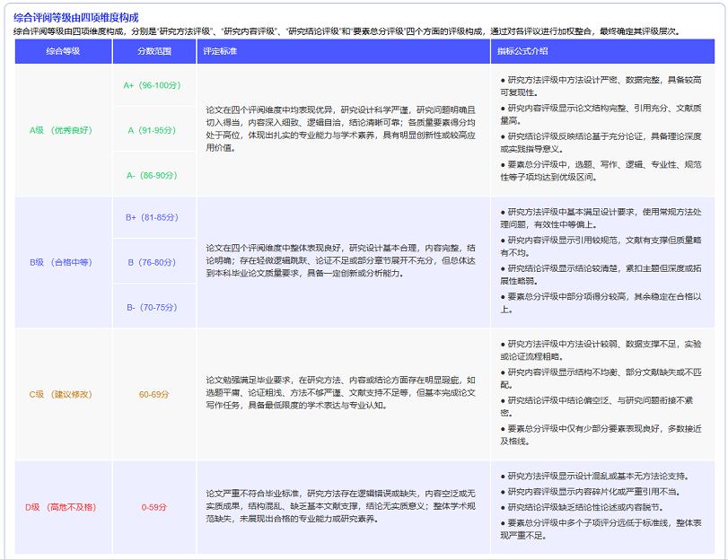Select the red D级（高危不及格）grade cell
This screenshot has width=728, height=560.
[61, 508]
